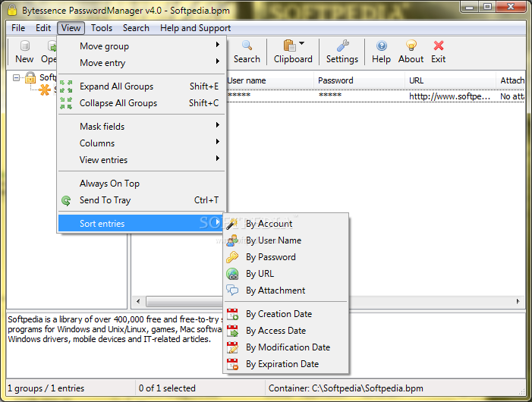Click the '1 groups / 1 entries' status text
The height and width of the screenshot is (402, 532).
tap(46, 388)
